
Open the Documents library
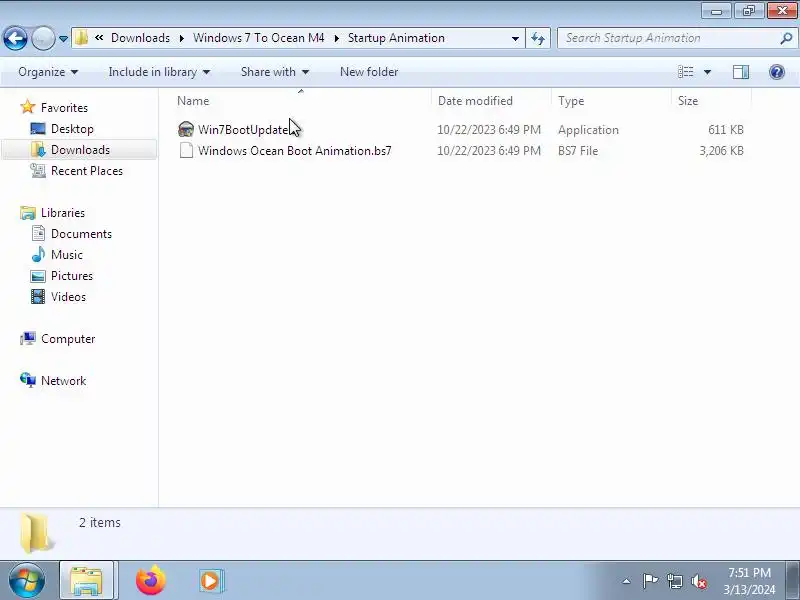click(x=81, y=234)
